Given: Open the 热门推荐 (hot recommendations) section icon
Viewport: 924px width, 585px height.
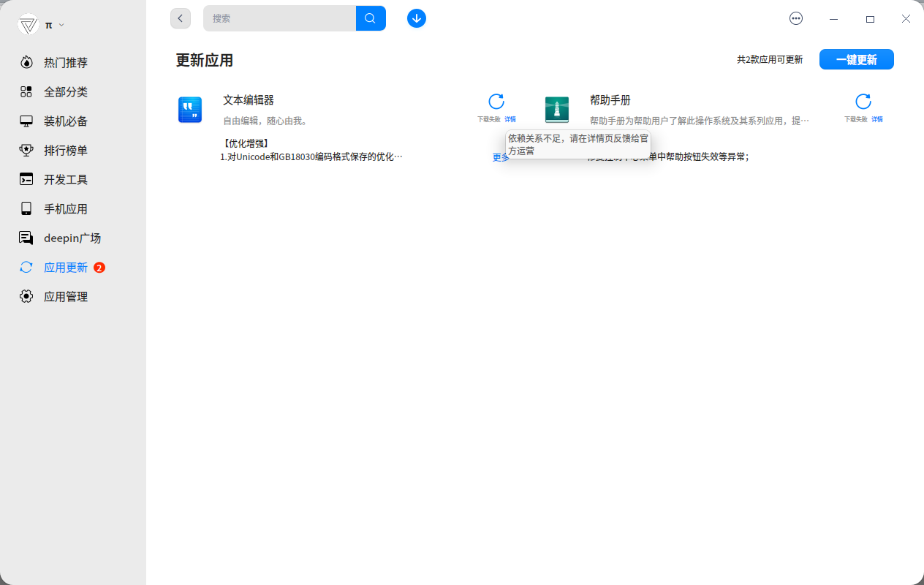Looking at the screenshot, I should (x=26, y=62).
